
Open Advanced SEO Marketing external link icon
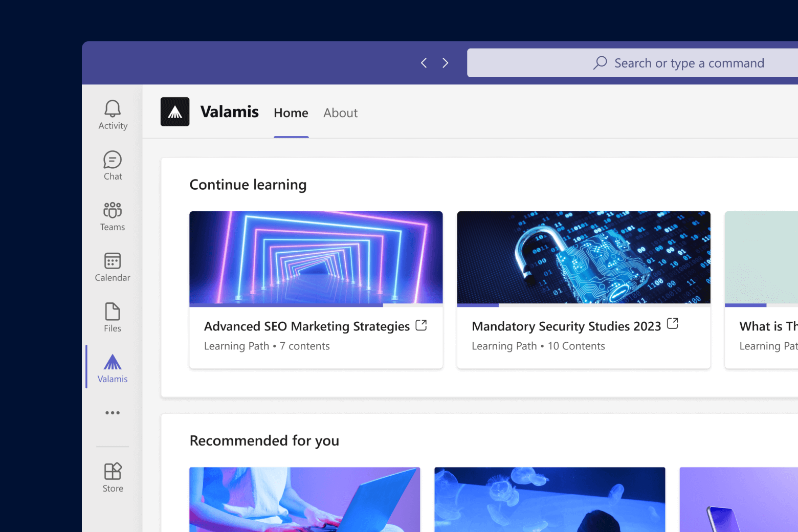coord(421,325)
